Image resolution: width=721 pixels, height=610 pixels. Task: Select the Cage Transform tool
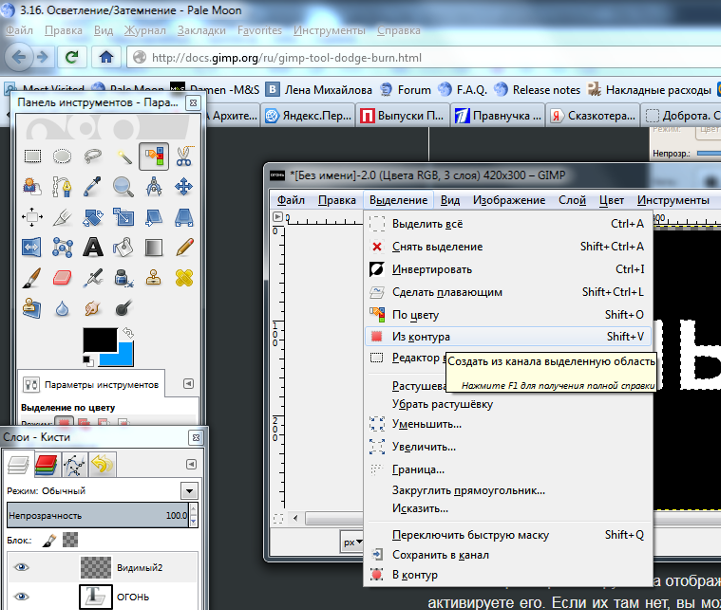coord(62,247)
